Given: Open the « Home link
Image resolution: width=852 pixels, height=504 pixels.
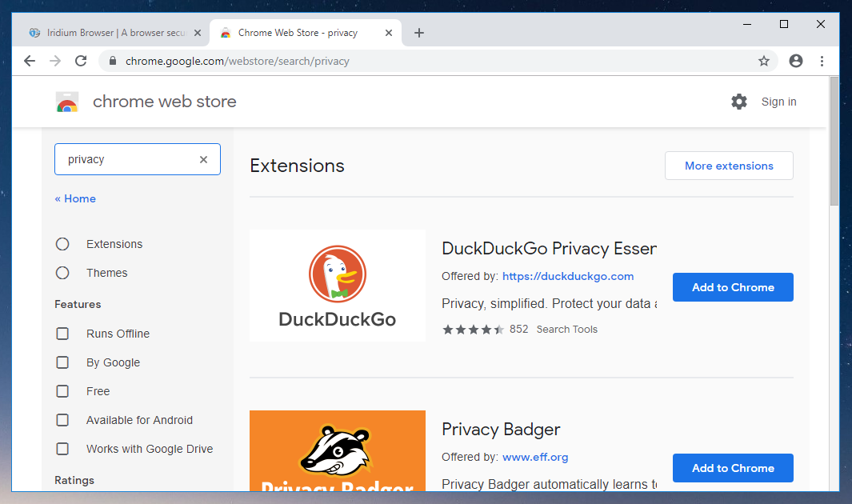Looking at the screenshot, I should click(75, 198).
